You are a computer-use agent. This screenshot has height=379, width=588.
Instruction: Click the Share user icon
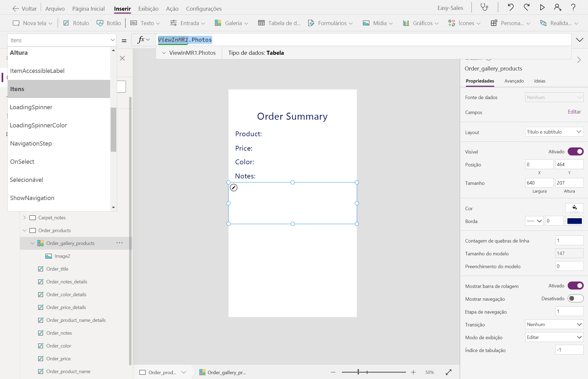coord(558,7)
